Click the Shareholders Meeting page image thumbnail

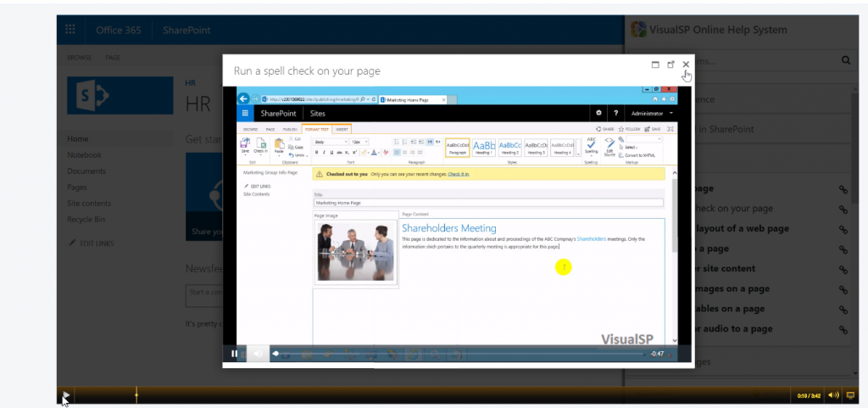tap(355, 253)
